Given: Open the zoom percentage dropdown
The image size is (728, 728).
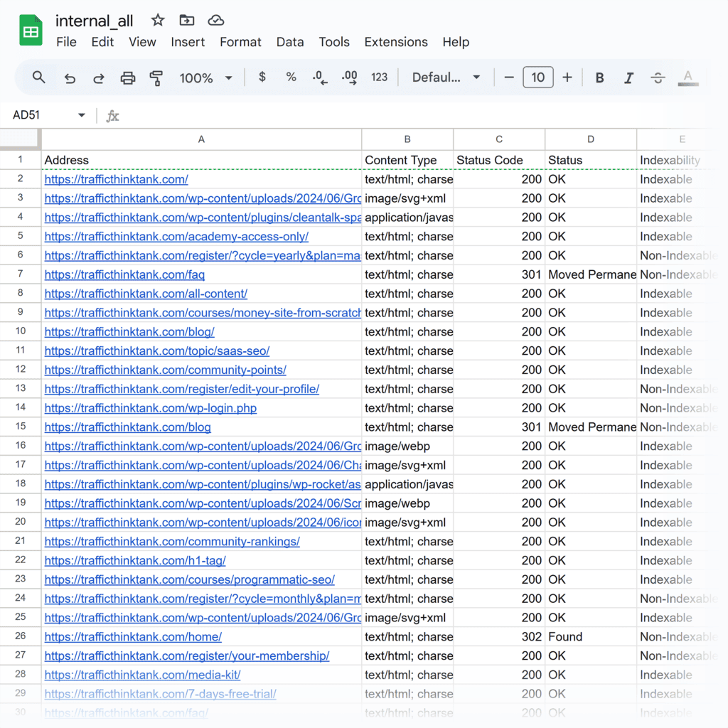Looking at the screenshot, I should [205, 77].
